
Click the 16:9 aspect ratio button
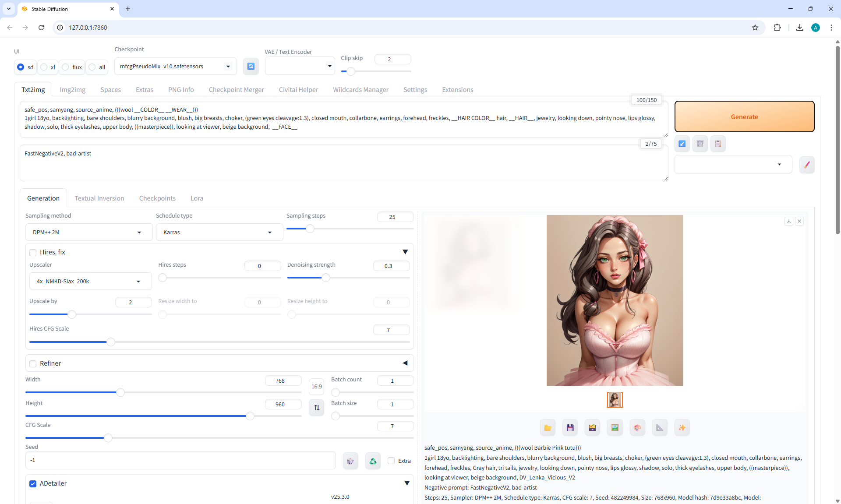pos(316,387)
